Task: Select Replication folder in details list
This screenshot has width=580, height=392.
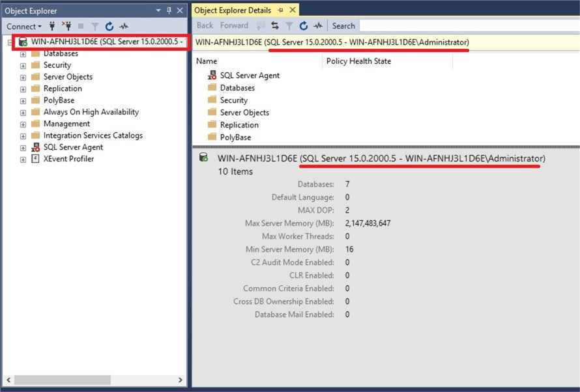Action: point(239,125)
